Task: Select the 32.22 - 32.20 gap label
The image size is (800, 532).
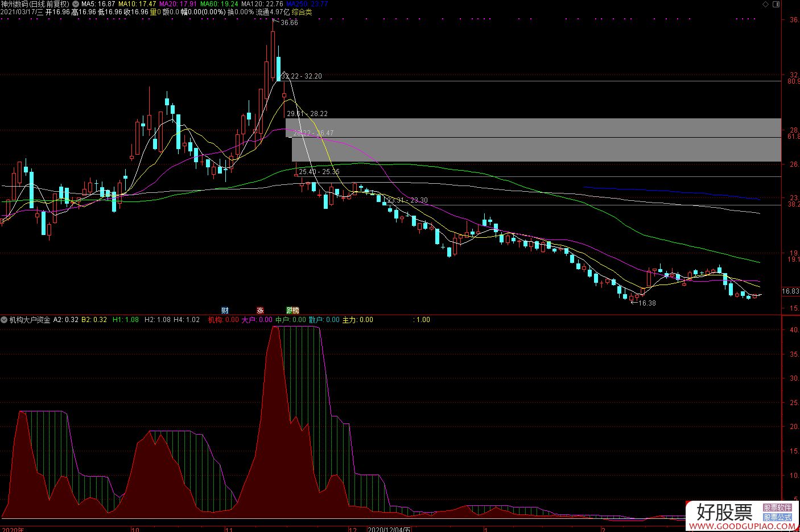Action: (303, 76)
